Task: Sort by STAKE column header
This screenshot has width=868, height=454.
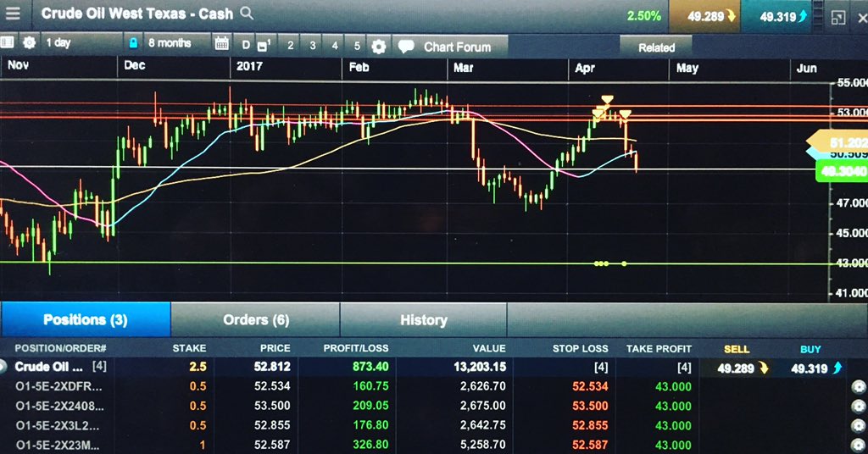Action: click(x=189, y=348)
